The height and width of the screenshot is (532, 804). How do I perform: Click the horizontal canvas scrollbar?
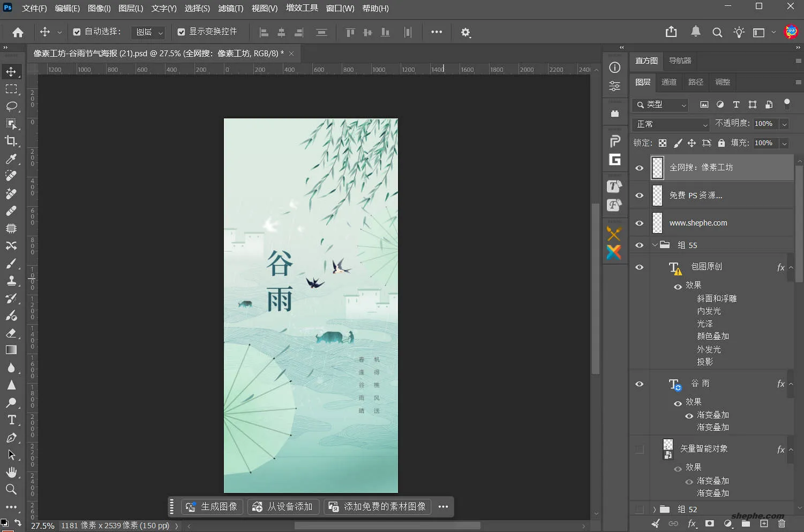[387, 526]
